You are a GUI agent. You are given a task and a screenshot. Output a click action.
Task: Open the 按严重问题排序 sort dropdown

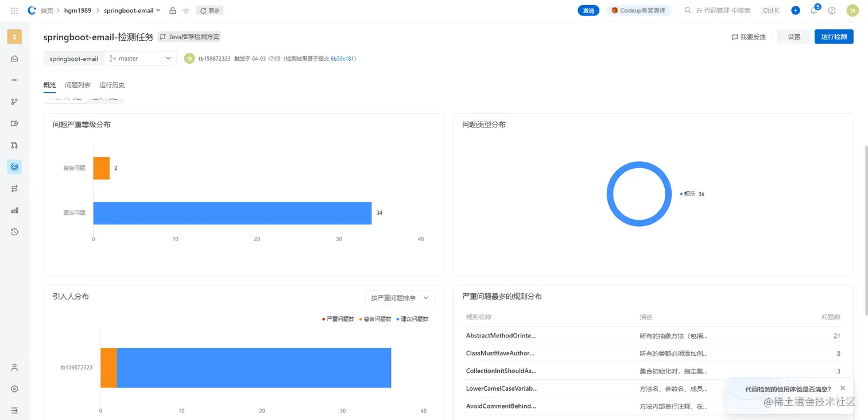click(400, 298)
